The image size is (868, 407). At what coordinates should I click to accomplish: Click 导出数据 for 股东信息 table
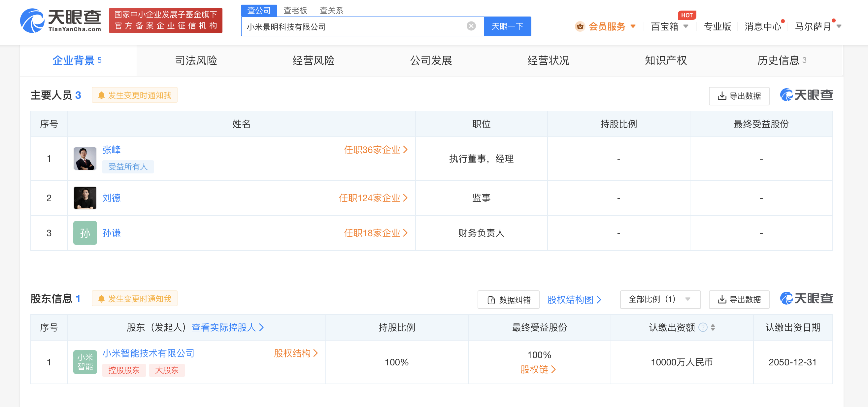click(x=739, y=299)
